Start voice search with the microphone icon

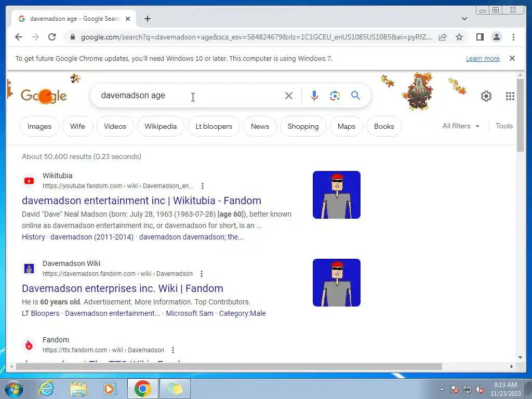[x=314, y=96]
